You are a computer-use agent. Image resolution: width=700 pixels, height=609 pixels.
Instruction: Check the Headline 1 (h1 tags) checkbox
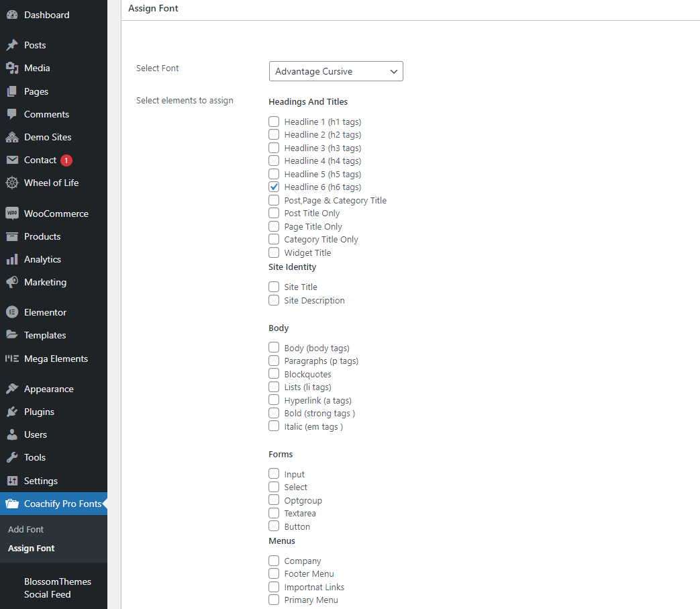pyautogui.click(x=274, y=122)
